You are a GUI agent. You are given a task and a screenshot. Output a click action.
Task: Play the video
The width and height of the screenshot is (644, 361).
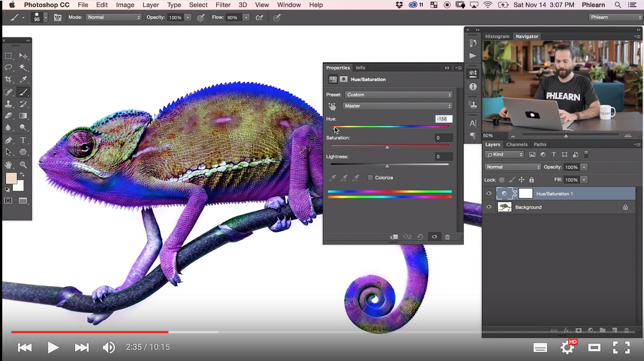click(53, 347)
